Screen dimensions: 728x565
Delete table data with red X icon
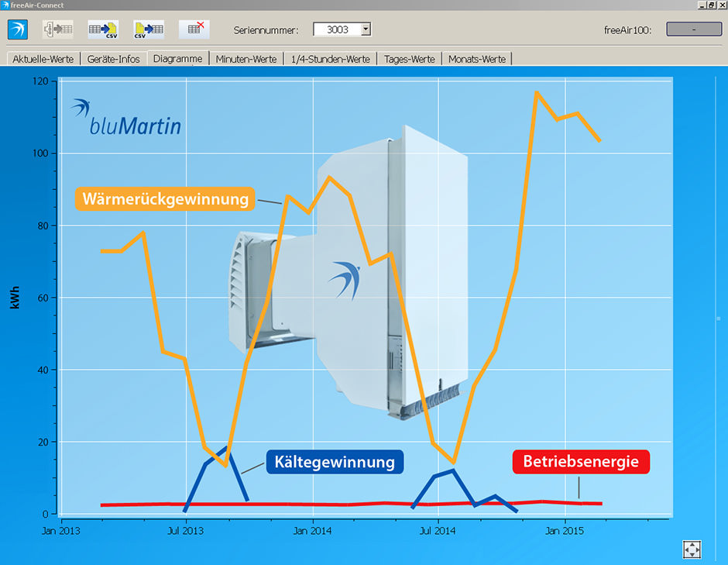194,29
